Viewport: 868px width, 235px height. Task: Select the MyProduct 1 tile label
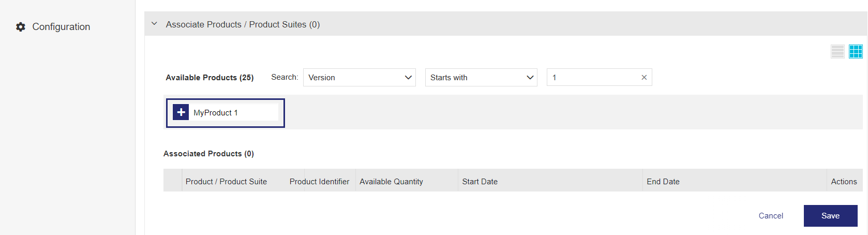216,113
